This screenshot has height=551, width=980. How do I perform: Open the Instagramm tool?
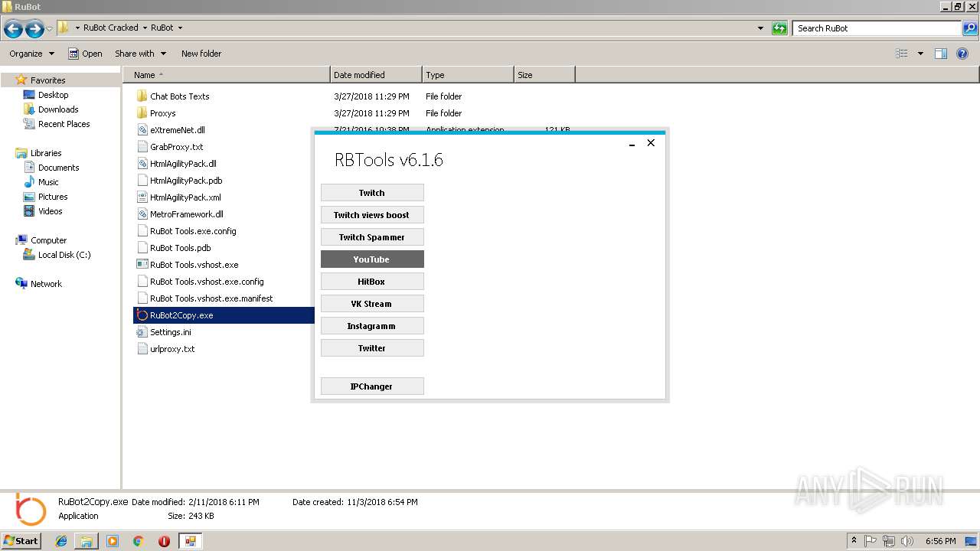pyautogui.click(x=372, y=326)
